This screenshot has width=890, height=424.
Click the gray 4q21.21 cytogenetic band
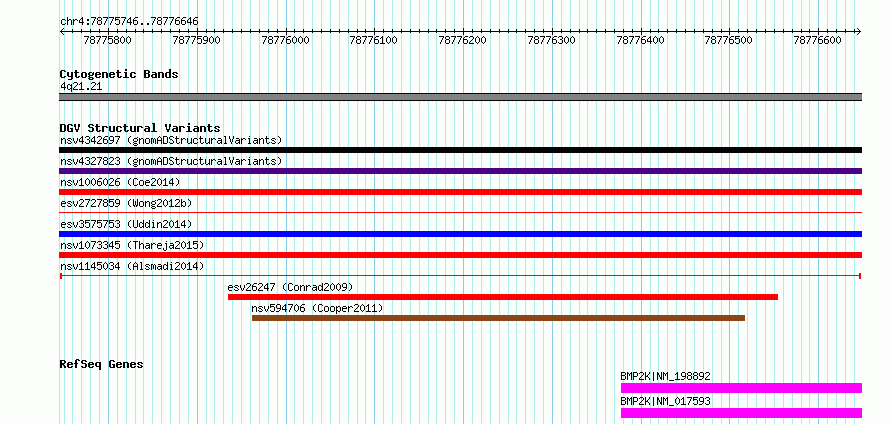(x=460, y=97)
